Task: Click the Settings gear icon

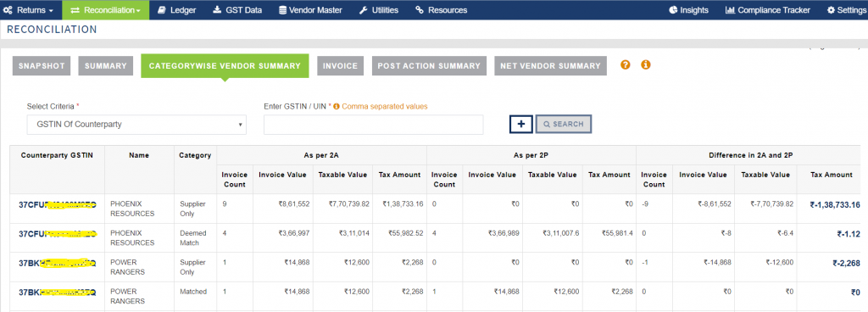Action: [832, 10]
